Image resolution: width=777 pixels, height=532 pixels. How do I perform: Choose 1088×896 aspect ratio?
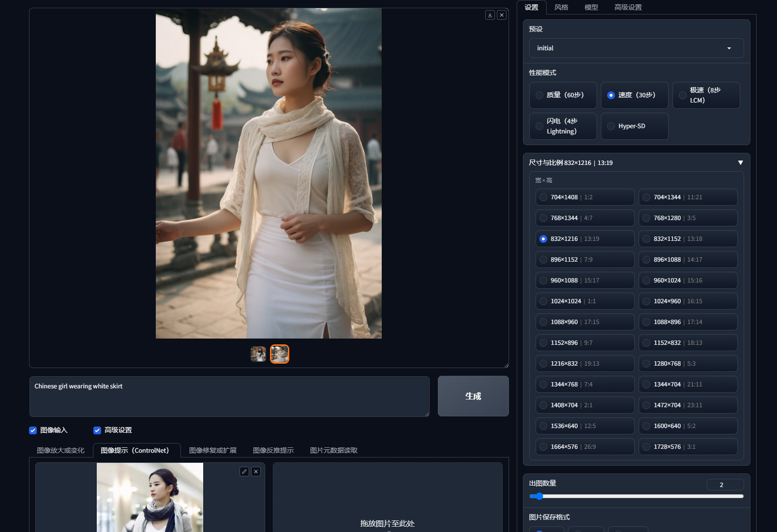688,322
